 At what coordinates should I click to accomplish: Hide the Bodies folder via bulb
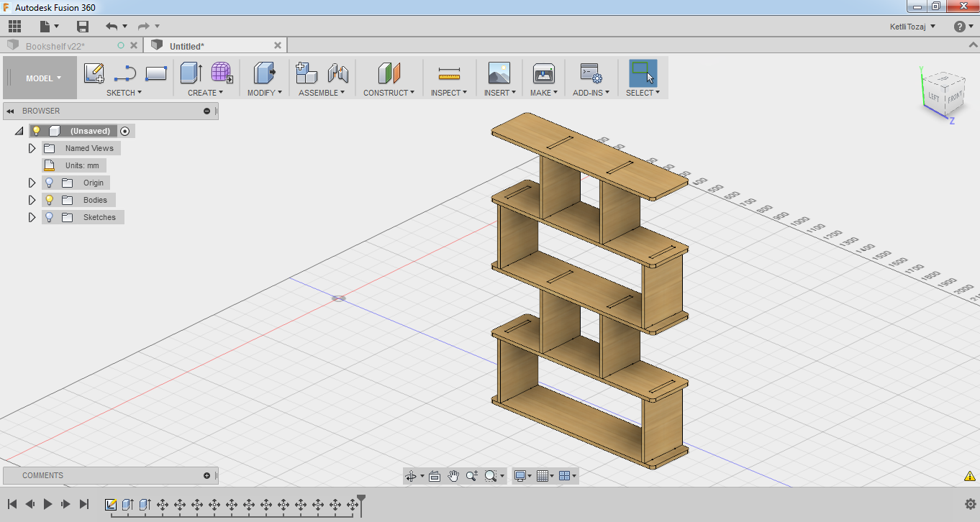(x=49, y=200)
